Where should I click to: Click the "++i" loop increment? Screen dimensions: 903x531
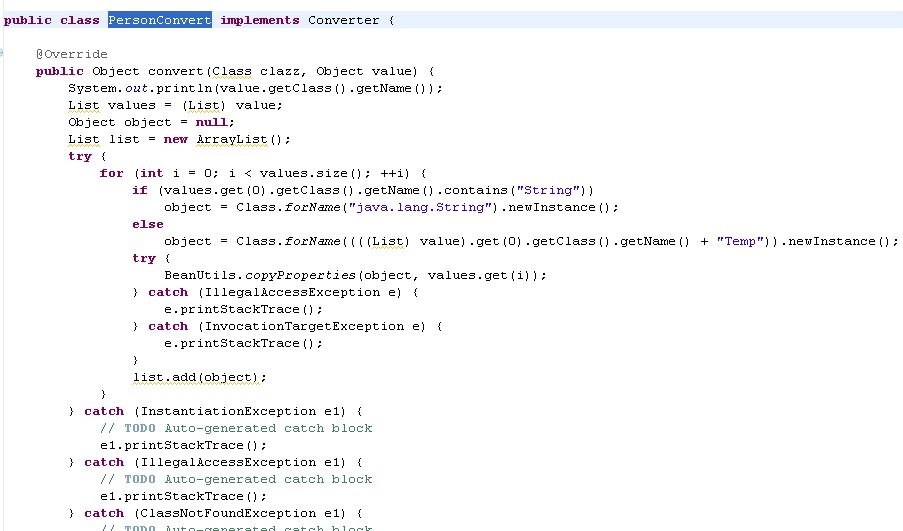click(394, 173)
